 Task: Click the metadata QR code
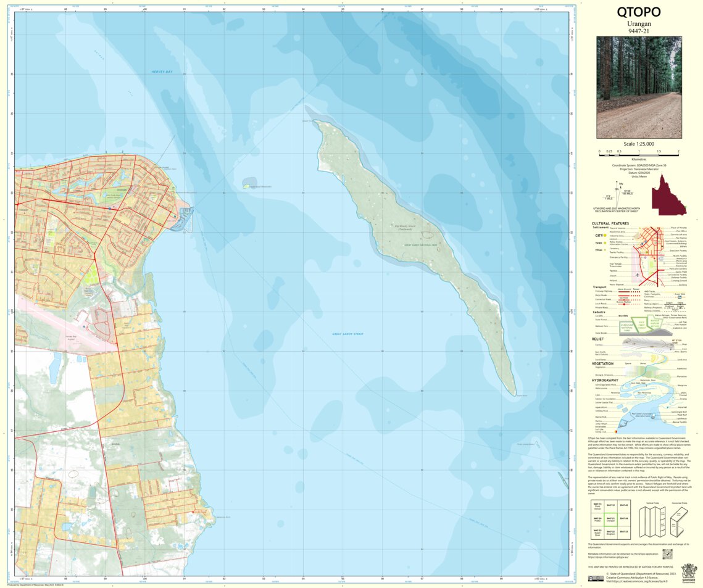pos(668,553)
